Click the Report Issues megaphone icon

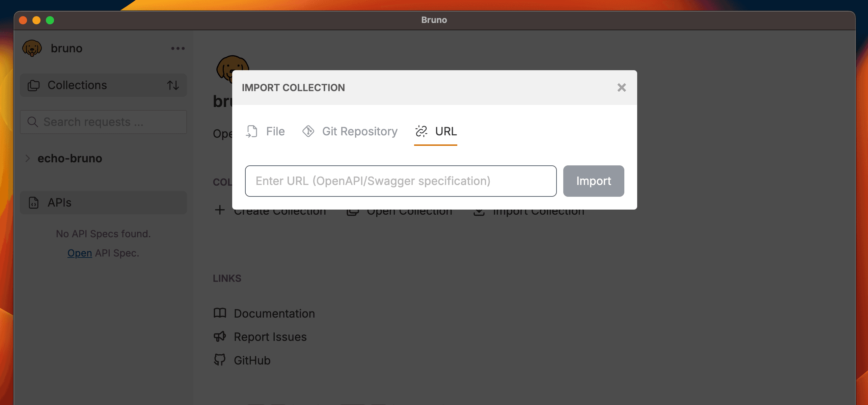pyautogui.click(x=220, y=336)
